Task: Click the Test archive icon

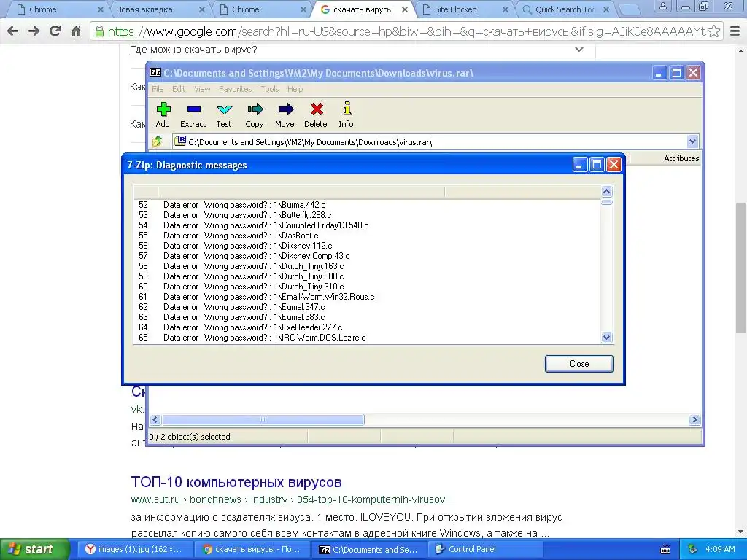Action: (x=224, y=114)
